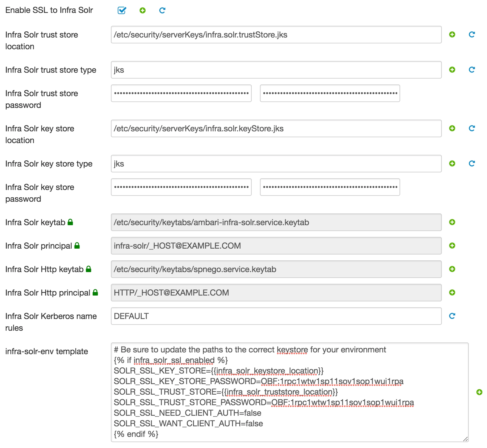Undo changes to Infra Solr trust store location
This screenshot has height=448, width=487.
[472, 35]
